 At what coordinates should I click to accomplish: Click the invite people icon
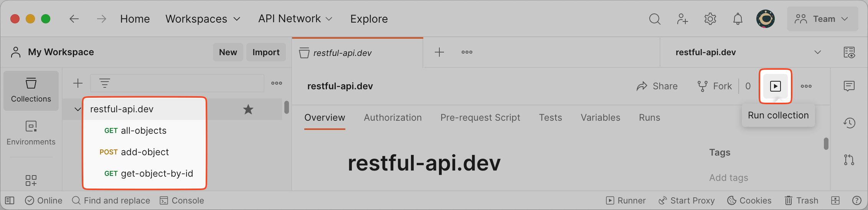point(682,19)
